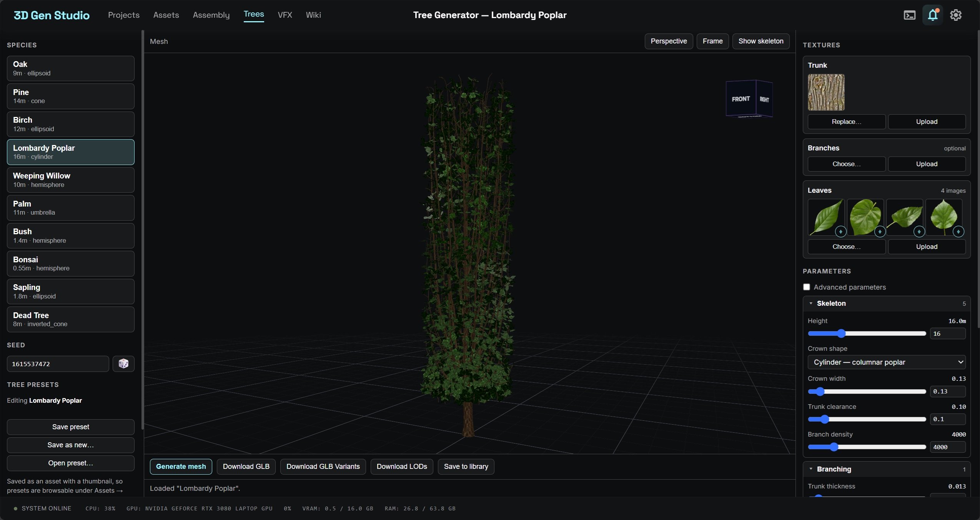Upload a trunk texture

click(927, 122)
